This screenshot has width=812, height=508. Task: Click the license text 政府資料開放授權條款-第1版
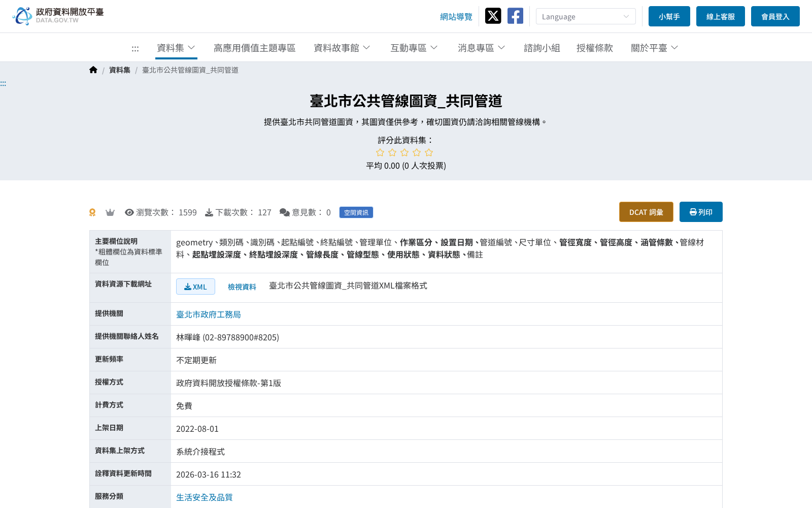(228, 383)
